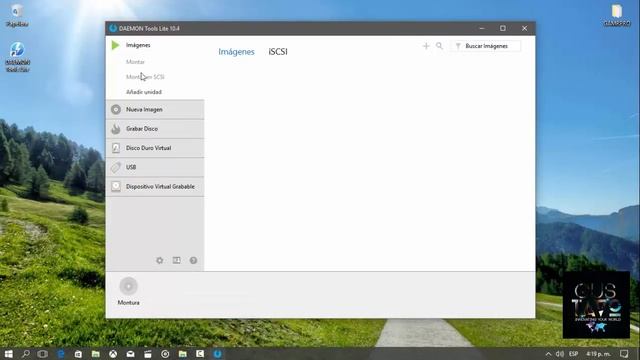
Task: Close the DAEMON Tools Lite window
Action: point(524,28)
